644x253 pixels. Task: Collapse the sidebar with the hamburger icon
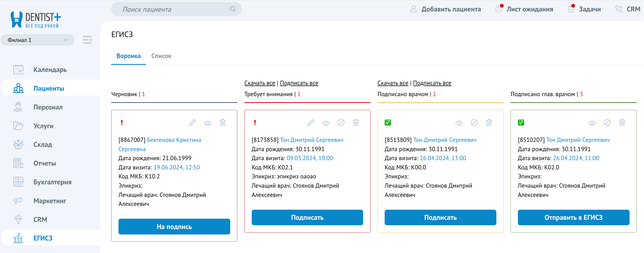[87, 40]
